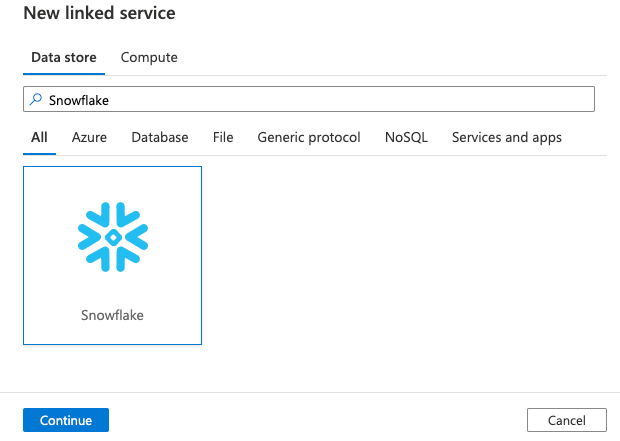Image resolution: width=620 pixels, height=441 pixels.
Task: Click the empty results area beside the Snowflake tile
Action: pos(403,256)
